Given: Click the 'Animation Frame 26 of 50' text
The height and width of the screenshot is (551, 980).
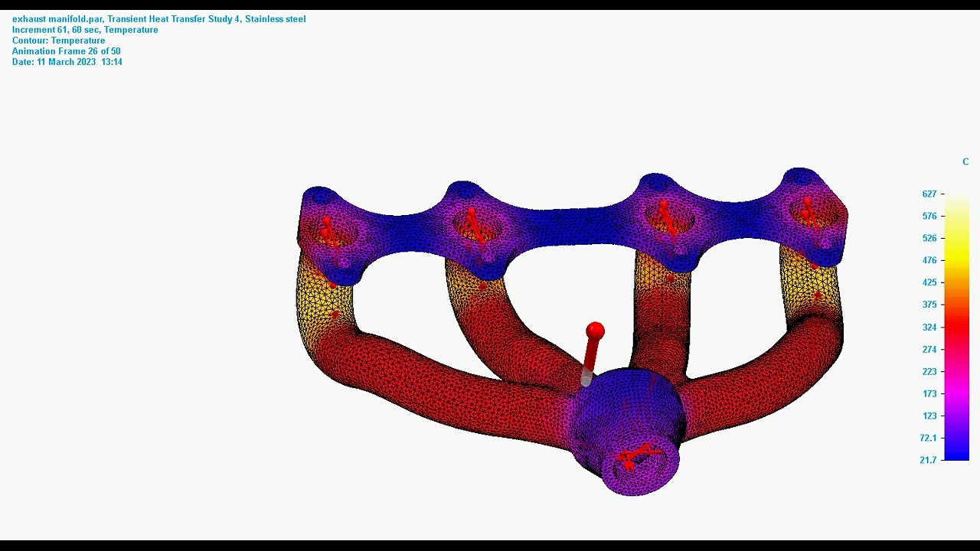Looking at the screenshot, I should (66, 51).
